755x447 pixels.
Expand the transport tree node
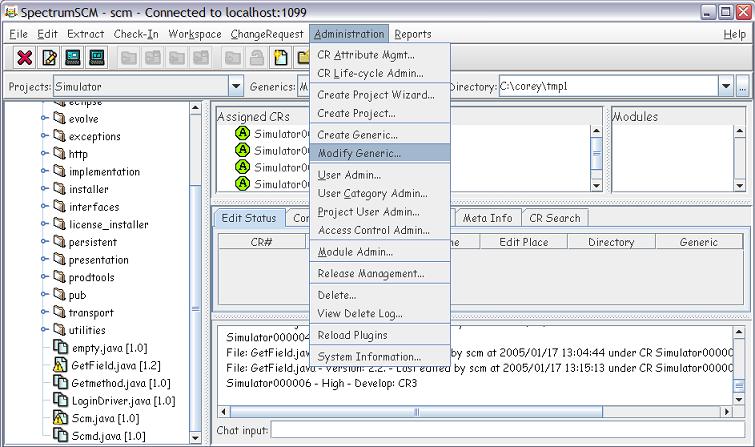click(44, 312)
